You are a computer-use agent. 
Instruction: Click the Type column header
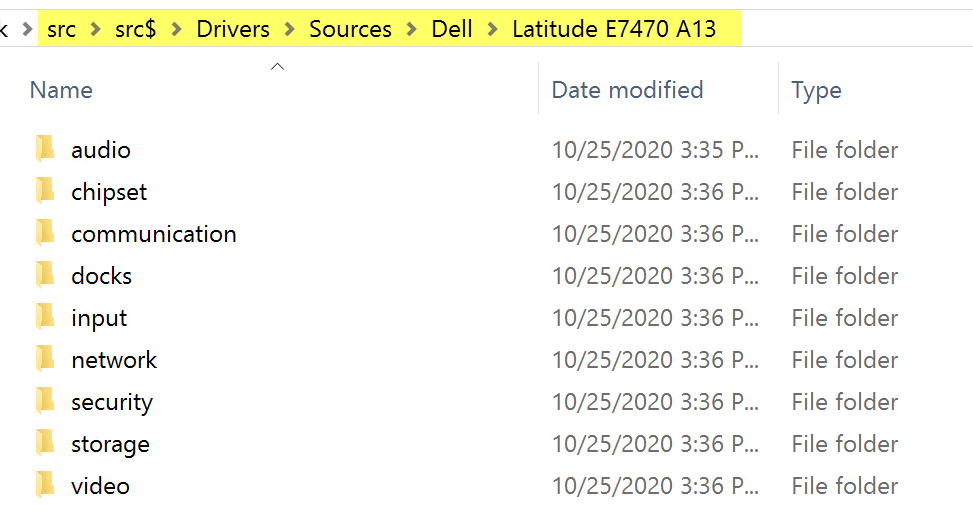pos(816,90)
